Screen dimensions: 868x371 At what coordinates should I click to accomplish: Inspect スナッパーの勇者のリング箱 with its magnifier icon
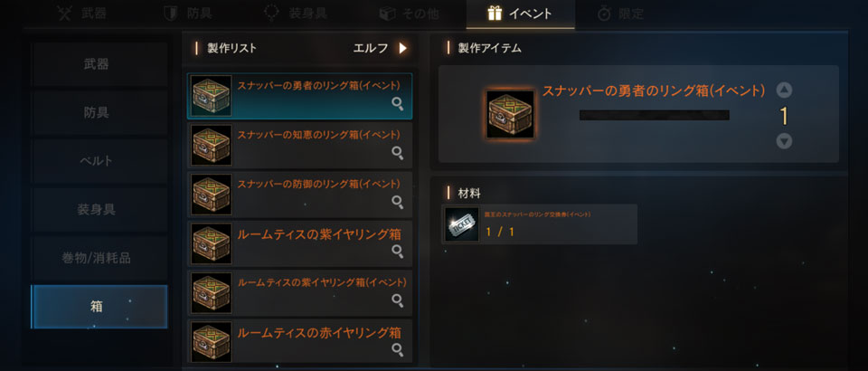pyautogui.click(x=397, y=103)
